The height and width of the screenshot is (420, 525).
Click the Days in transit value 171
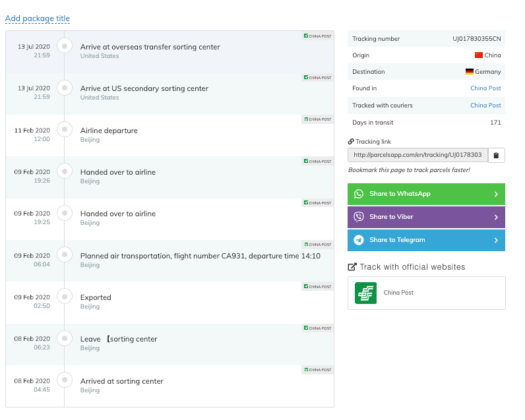[x=495, y=123]
